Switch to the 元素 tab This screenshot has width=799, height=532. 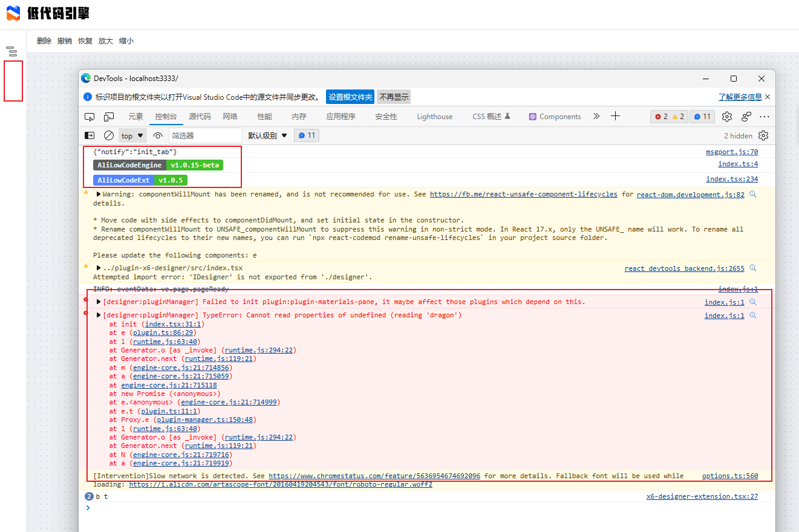(x=135, y=116)
